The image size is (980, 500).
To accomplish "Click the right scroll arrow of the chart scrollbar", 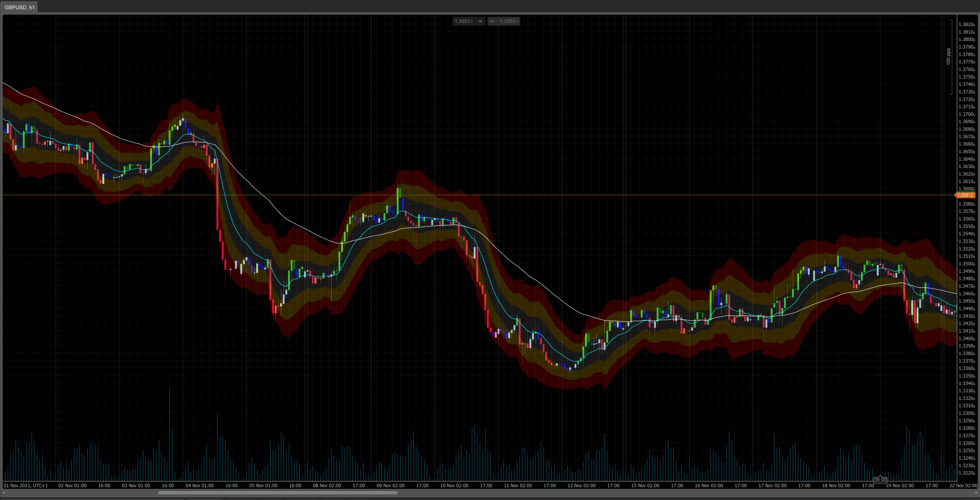I will 976,493.
